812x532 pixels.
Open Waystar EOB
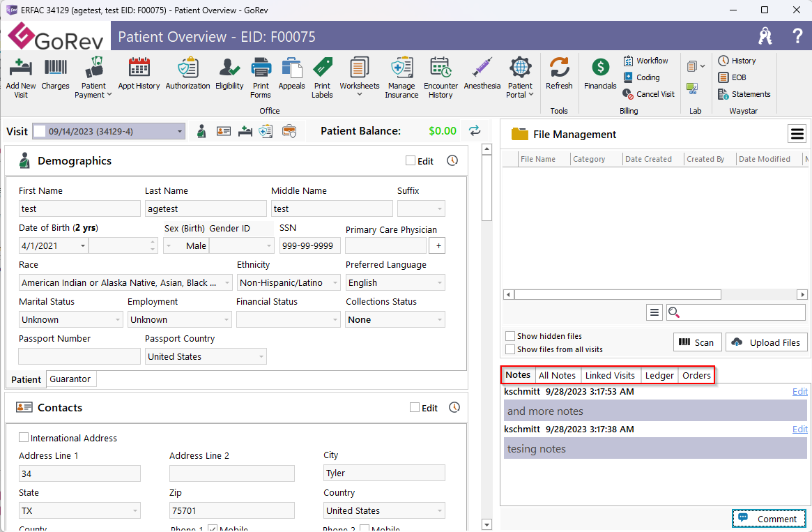point(733,77)
